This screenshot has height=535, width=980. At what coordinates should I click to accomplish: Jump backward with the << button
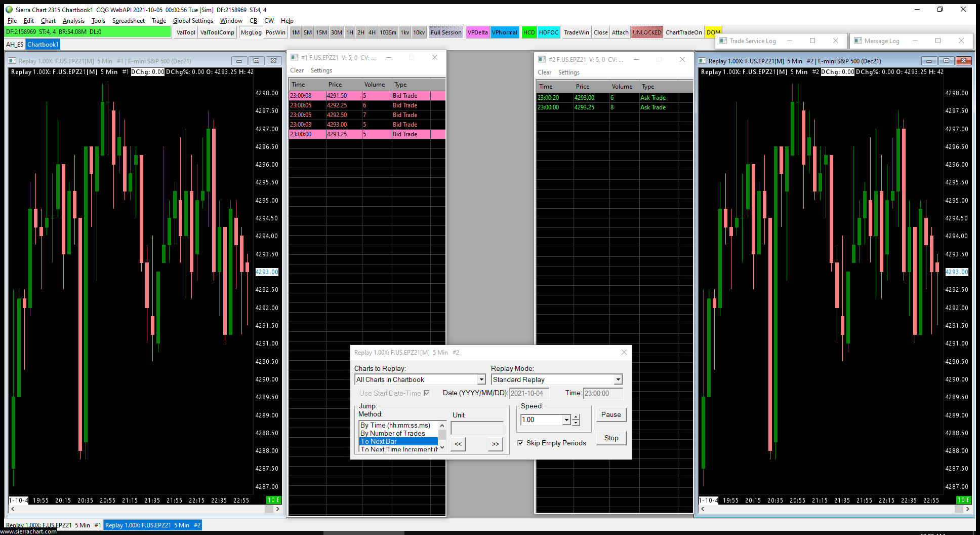click(x=458, y=444)
